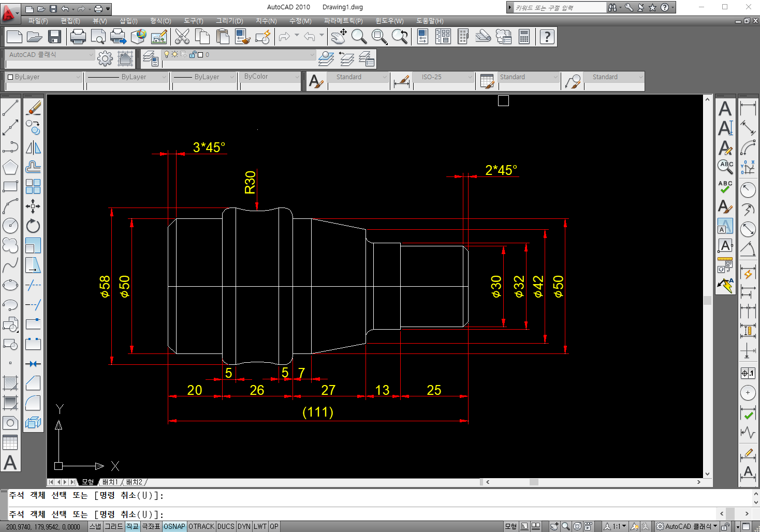The height and width of the screenshot is (532, 760).
Task: Select the Spline draw tool
Action: 10,265
